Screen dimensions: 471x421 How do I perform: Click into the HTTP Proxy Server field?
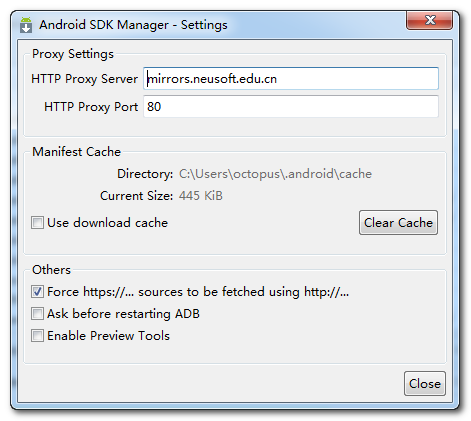[291, 79]
